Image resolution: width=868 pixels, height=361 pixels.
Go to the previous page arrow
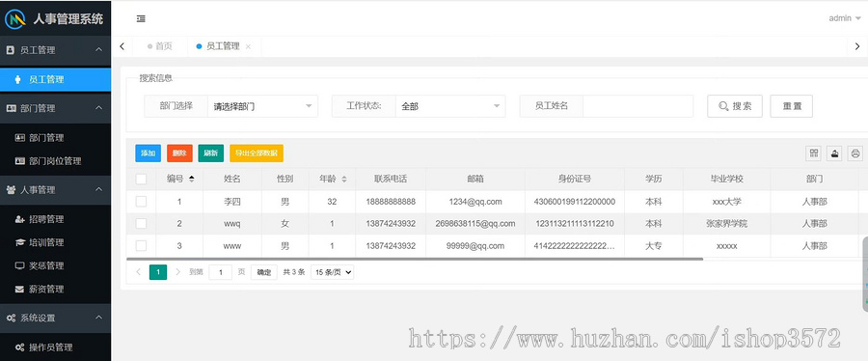[x=138, y=272]
